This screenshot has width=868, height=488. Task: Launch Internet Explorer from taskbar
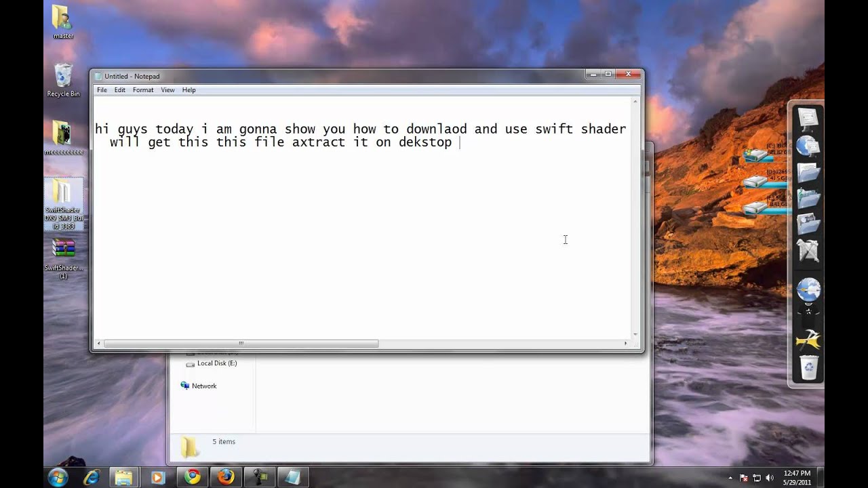pyautogui.click(x=92, y=478)
